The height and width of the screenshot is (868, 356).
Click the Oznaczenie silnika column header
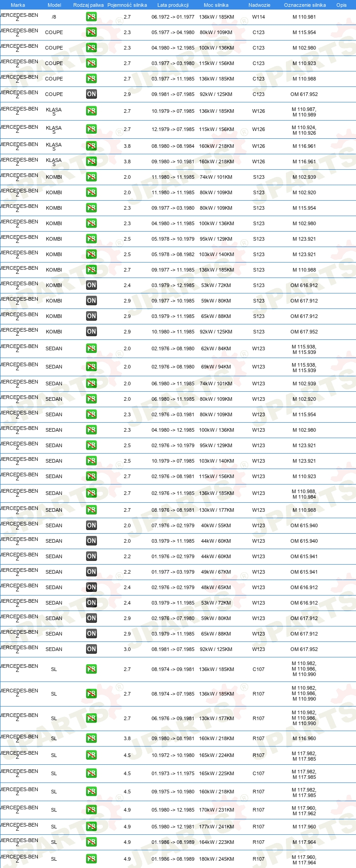pos(305,5)
